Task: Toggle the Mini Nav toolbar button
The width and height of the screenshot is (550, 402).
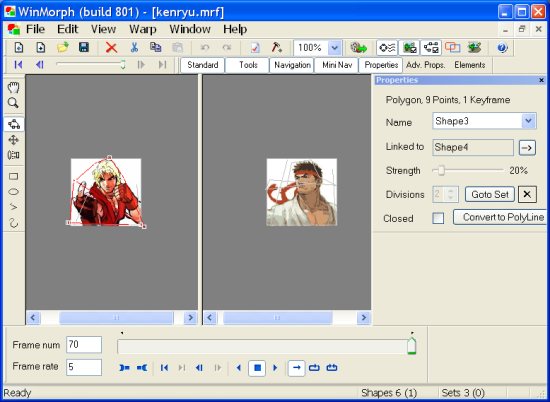Action: point(337,65)
